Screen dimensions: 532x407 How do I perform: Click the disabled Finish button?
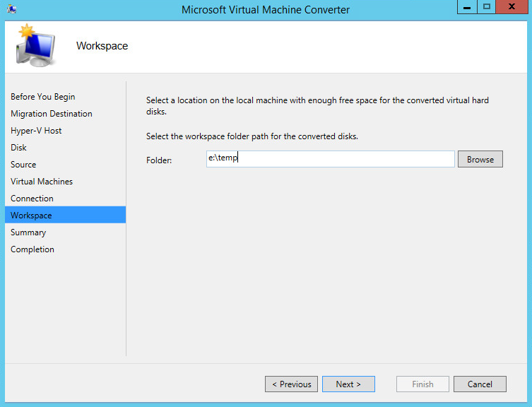422,384
